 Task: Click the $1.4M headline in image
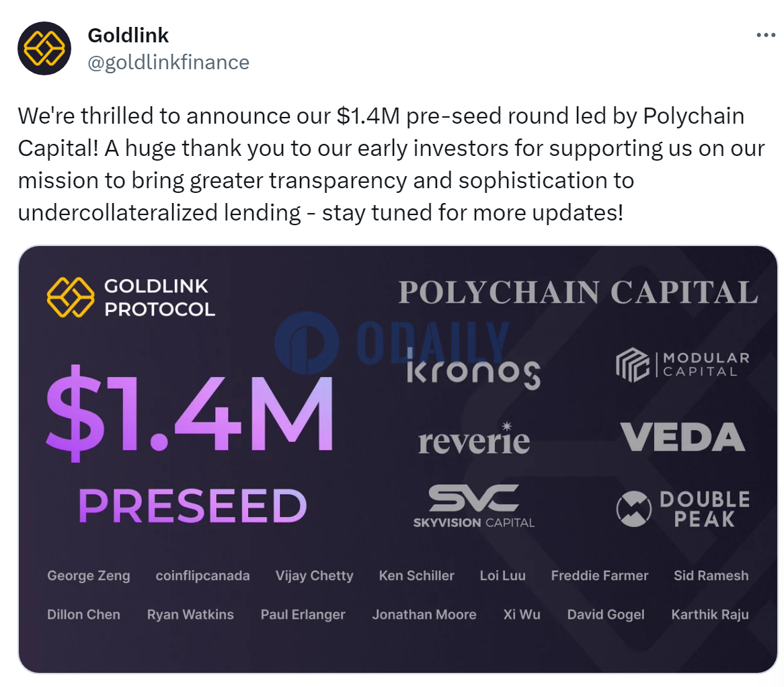click(x=190, y=413)
